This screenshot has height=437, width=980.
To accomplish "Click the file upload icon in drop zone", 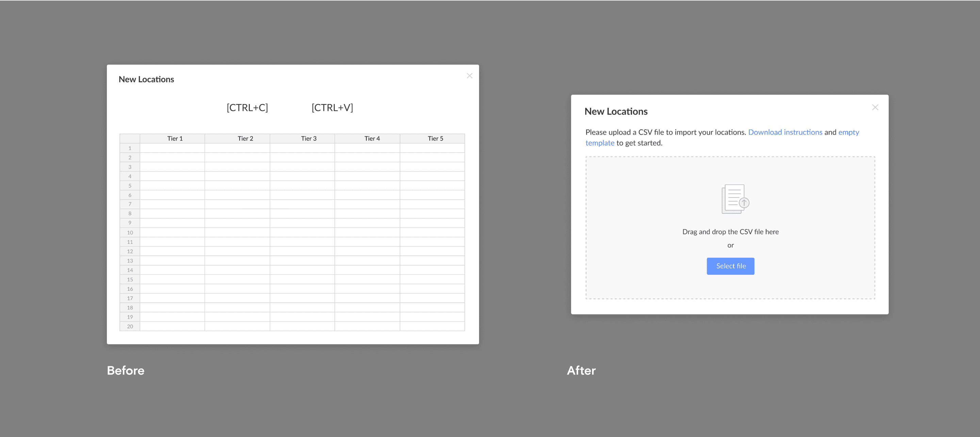I will click(x=735, y=199).
